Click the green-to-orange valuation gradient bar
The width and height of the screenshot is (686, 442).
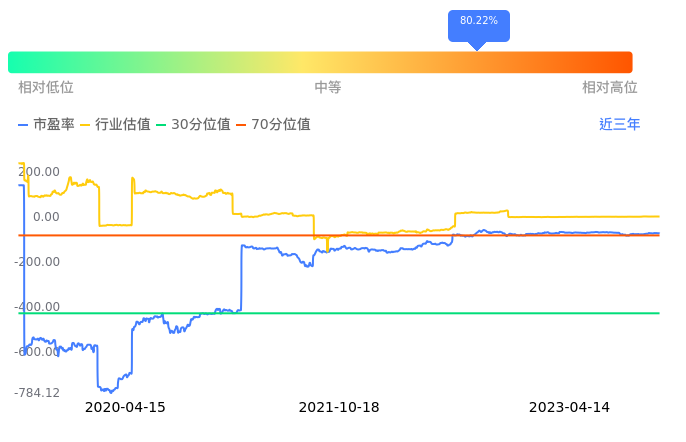320,62
